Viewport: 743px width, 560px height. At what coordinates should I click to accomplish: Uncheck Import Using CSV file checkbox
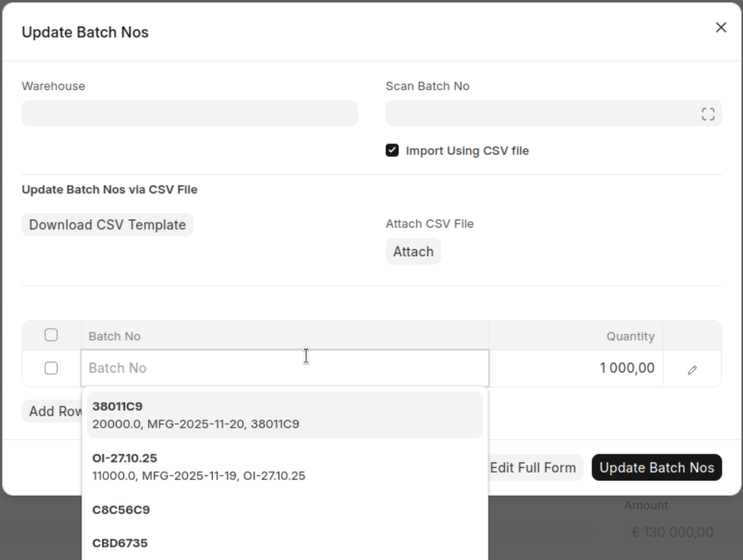[393, 151]
